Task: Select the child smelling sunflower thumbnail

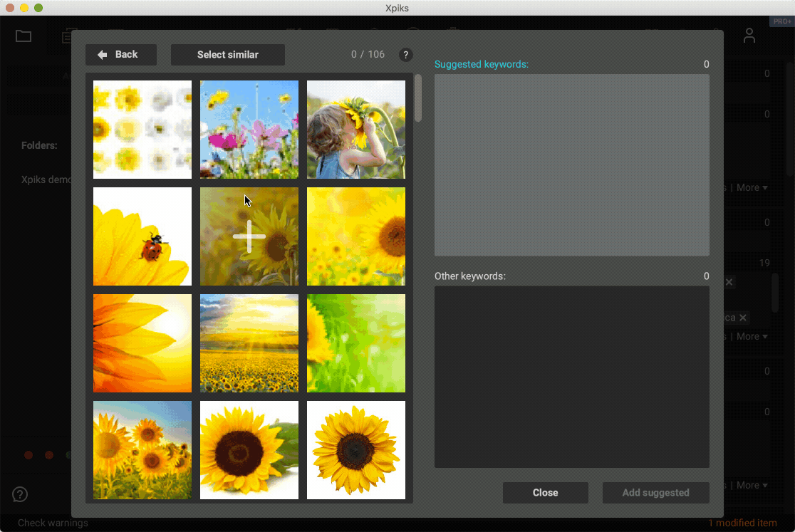Action: click(x=356, y=130)
